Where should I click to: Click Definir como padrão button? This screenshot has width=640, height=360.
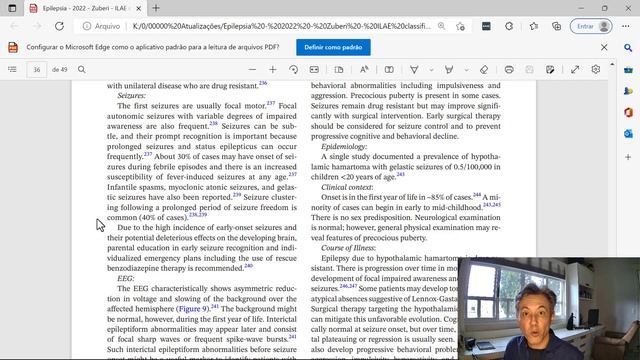(333, 47)
